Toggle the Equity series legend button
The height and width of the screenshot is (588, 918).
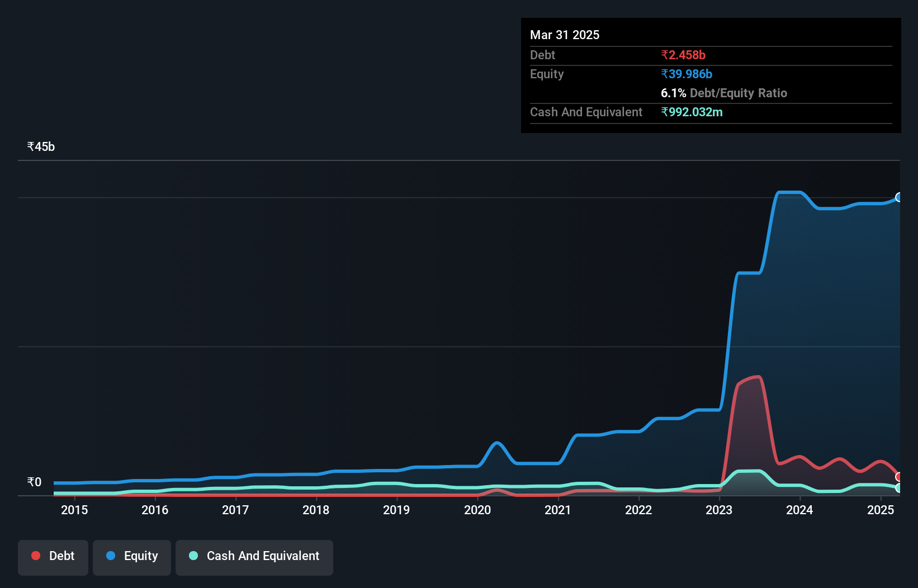pos(132,557)
